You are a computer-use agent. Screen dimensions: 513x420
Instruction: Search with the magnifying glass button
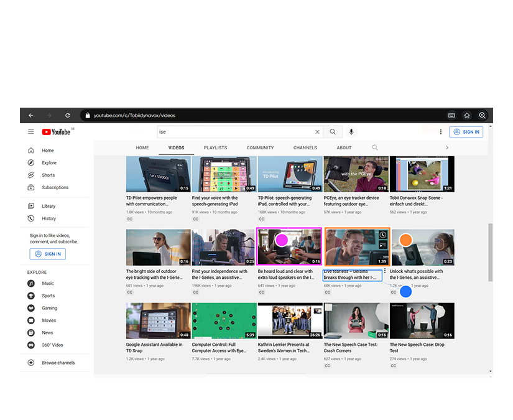tap(333, 132)
